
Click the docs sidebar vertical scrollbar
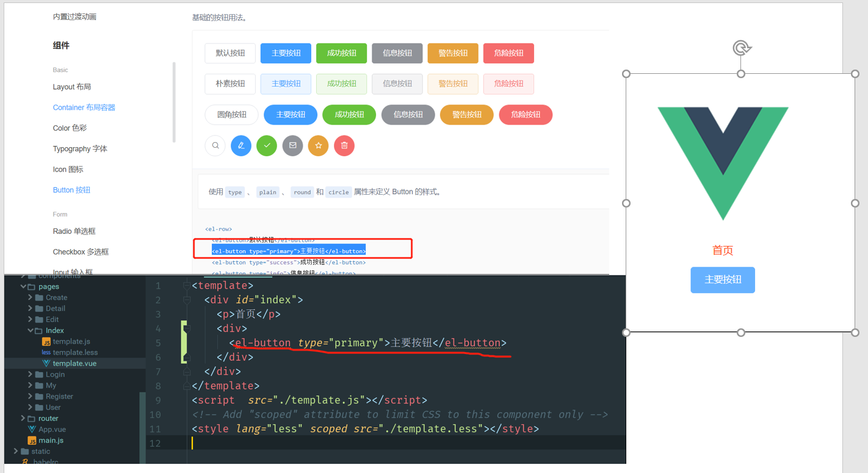coord(174,102)
